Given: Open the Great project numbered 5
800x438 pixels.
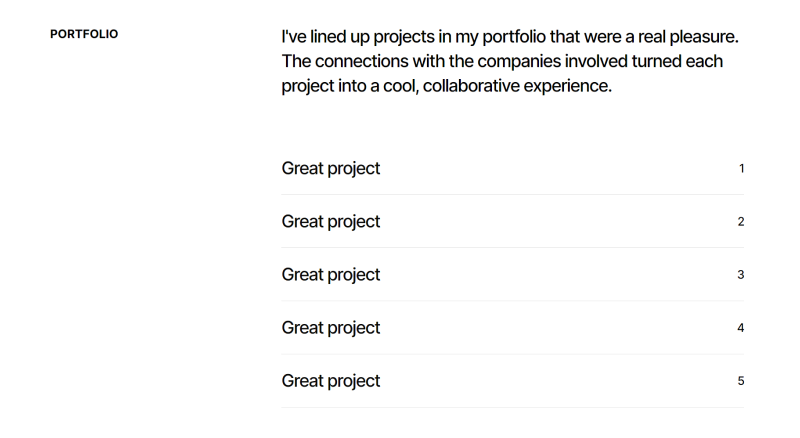Looking at the screenshot, I should [331, 381].
